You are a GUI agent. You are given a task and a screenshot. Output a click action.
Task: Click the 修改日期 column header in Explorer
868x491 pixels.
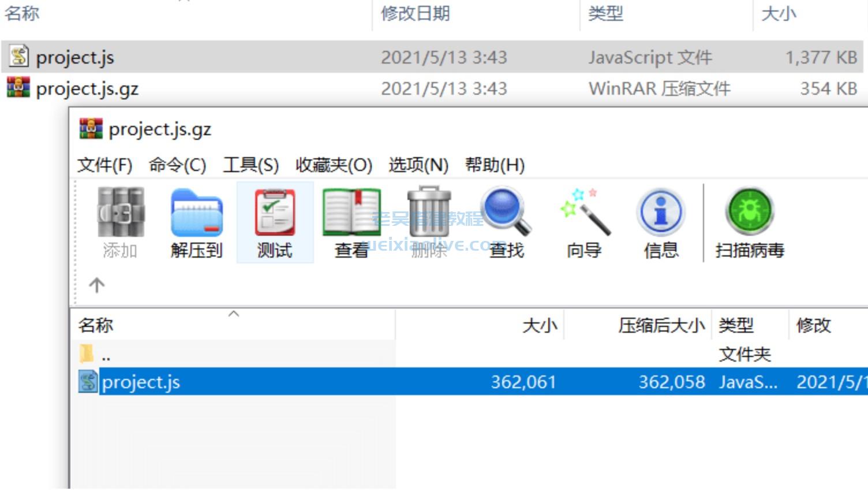415,13
